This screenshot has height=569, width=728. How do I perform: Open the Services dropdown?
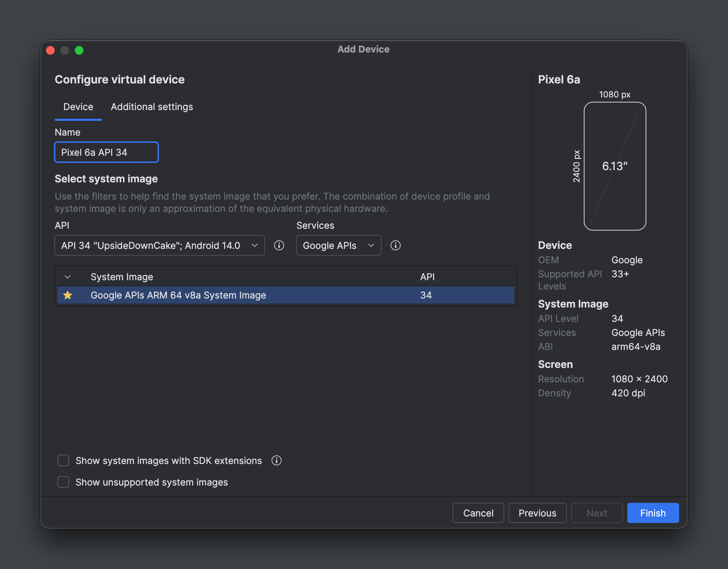pos(338,245)
